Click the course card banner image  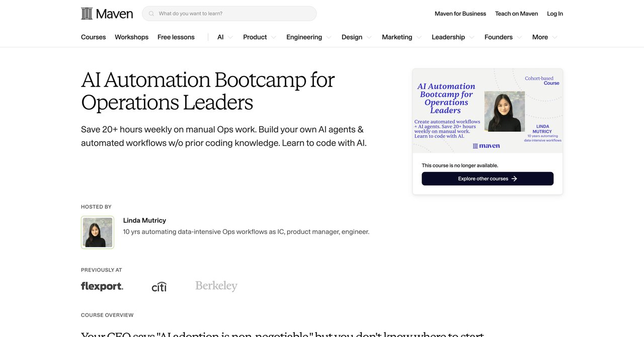488,111
